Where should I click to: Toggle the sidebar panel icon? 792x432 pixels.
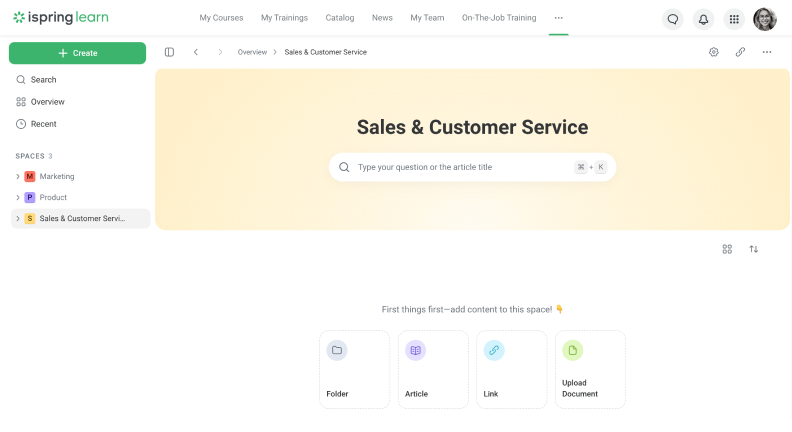click(169, 52)
